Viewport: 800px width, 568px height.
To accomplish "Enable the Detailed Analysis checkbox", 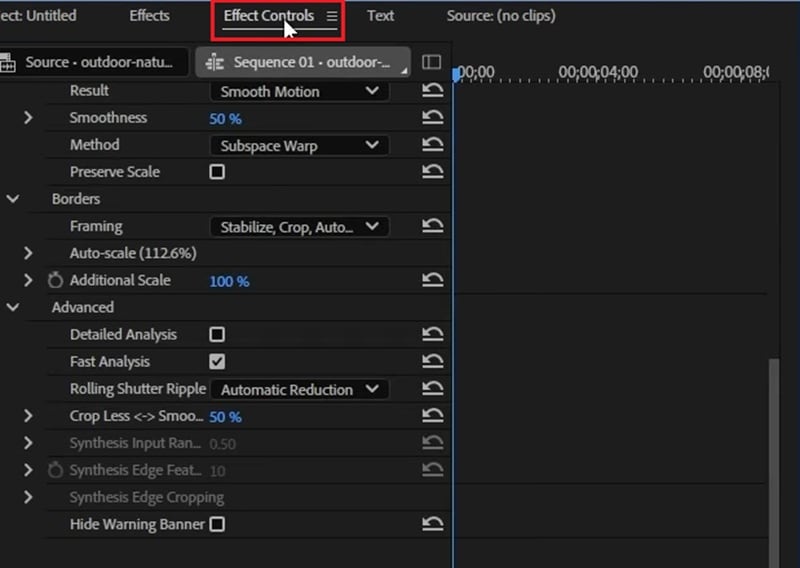I will [217, 334].
